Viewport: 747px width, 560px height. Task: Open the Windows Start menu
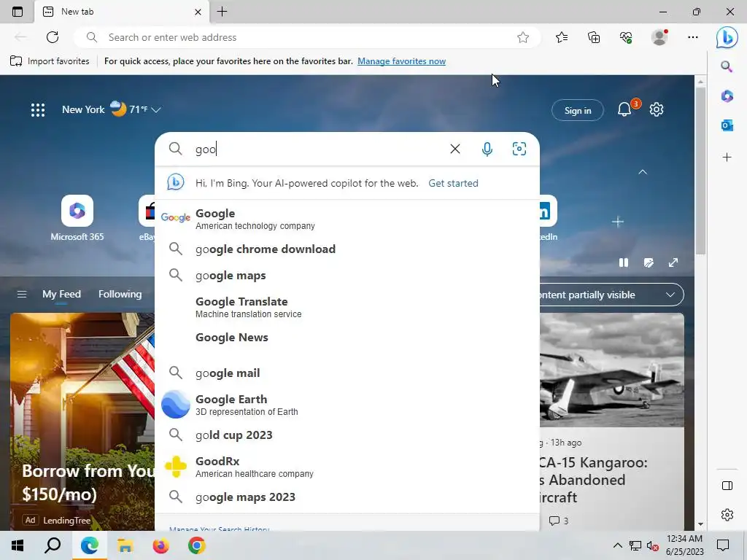(x=18, y=545)
